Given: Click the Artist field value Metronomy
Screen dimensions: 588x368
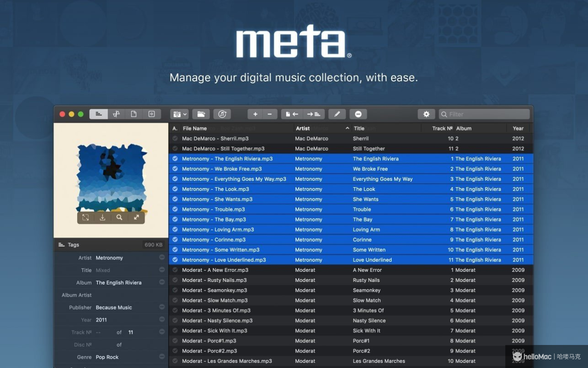Looking at the screenshot, I should pos(109,258).
